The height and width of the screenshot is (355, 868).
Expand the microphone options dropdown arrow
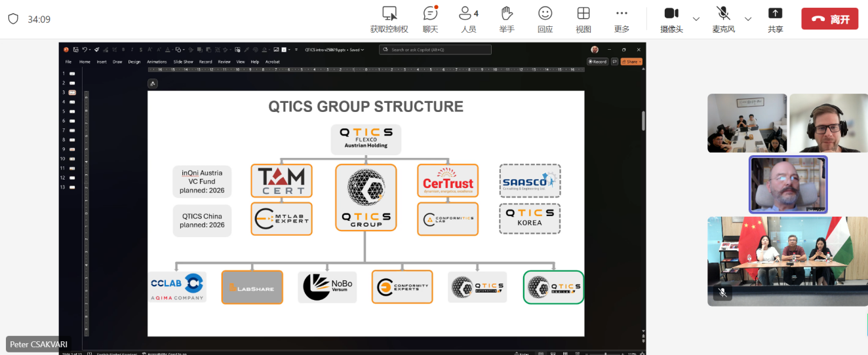748,18
